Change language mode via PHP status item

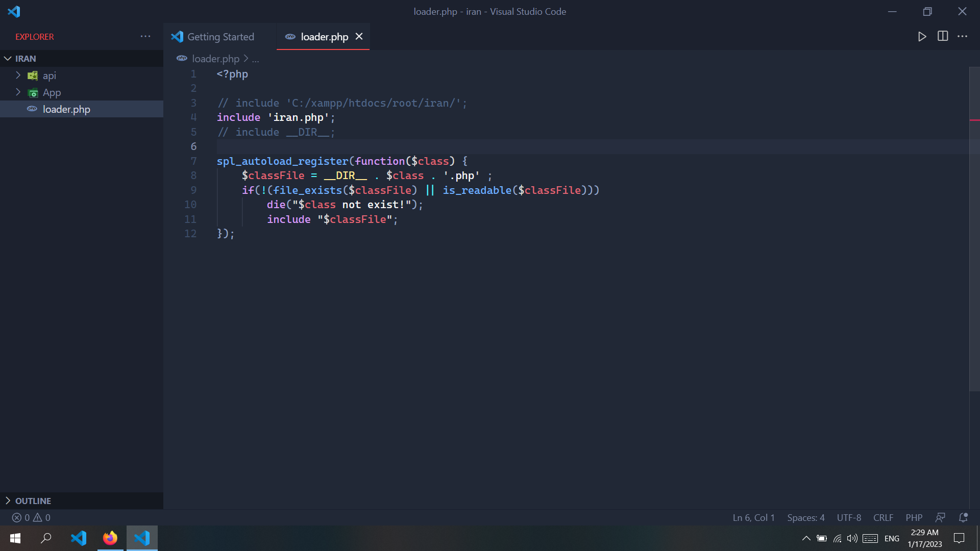[x=914, y=517]
